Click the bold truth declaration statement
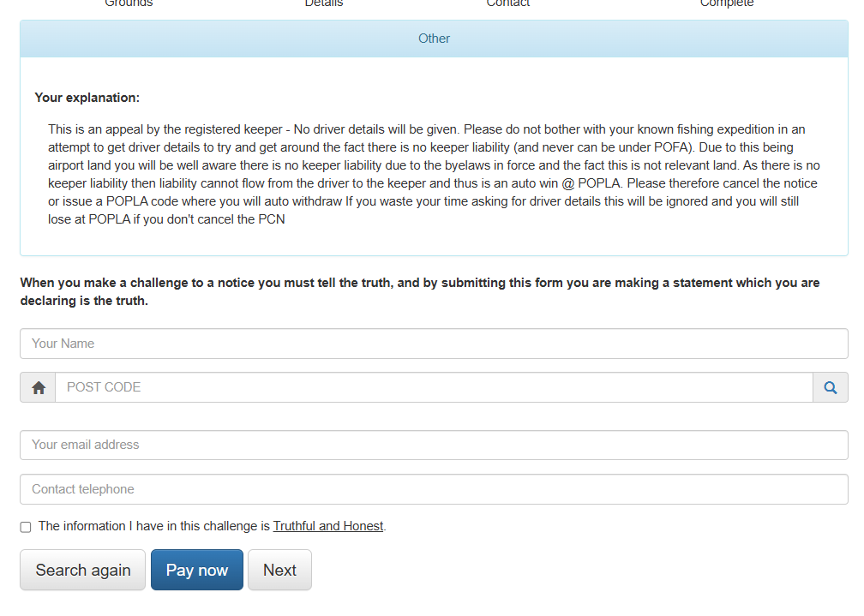 pyautogui.click(x=420, y=291)
